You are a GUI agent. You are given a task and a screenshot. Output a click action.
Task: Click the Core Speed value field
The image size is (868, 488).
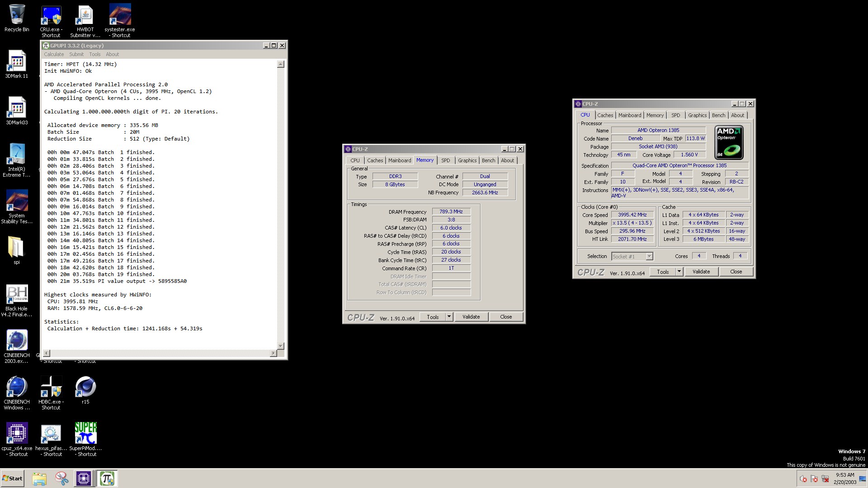pos(632,215)
